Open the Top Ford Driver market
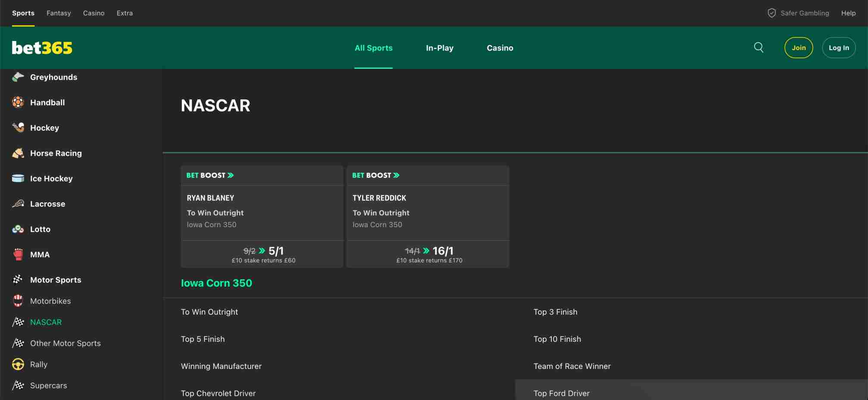Image resolution: width=868 pixels, height=400 pixels. [x=562, y=393]
